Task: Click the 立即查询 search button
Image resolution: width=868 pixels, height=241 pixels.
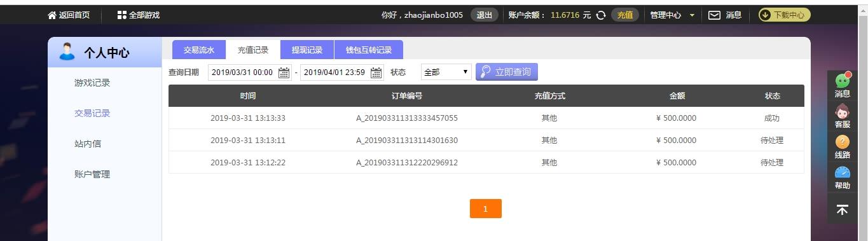Action: pyautogui.click(x=507, y=72)
